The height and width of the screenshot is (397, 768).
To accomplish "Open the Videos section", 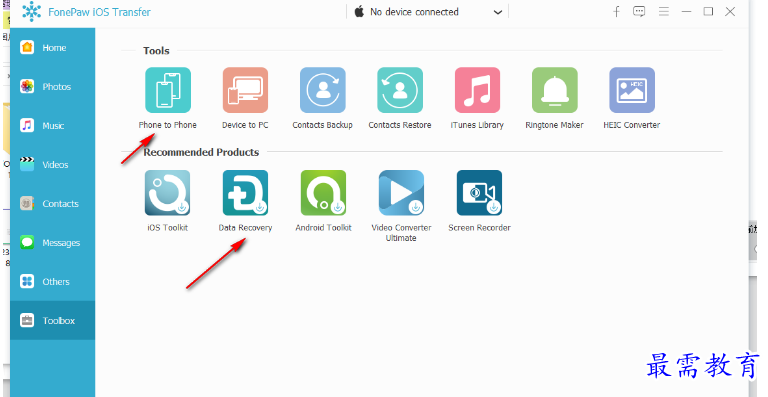I will click(52, 164).
